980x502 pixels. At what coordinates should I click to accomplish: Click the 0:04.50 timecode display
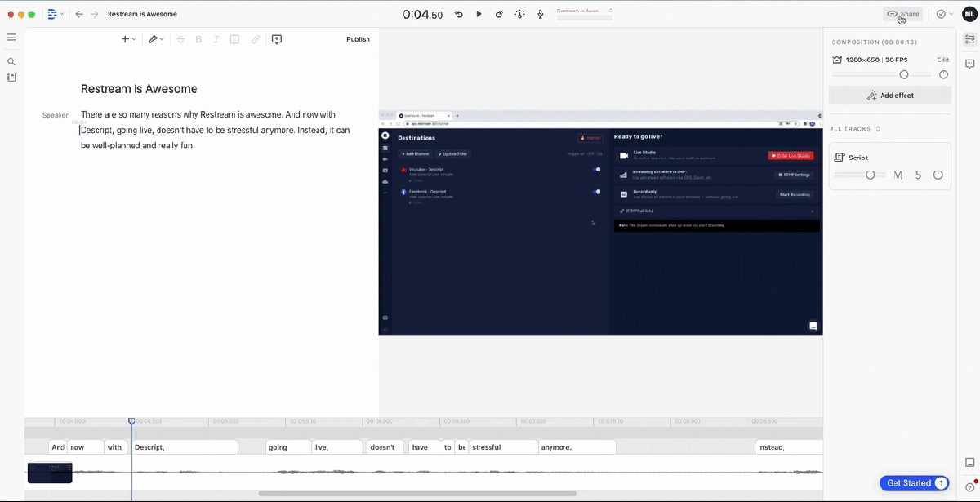(x=423, y=15)
